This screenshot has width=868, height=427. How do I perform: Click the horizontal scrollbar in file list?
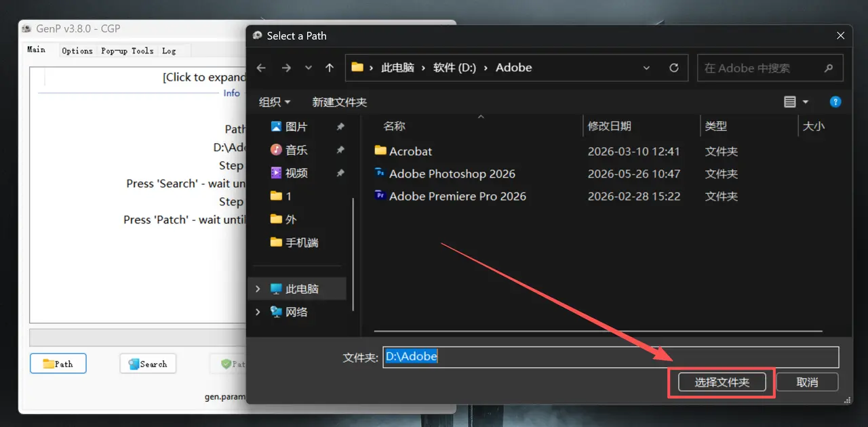(x=598, y=331)
